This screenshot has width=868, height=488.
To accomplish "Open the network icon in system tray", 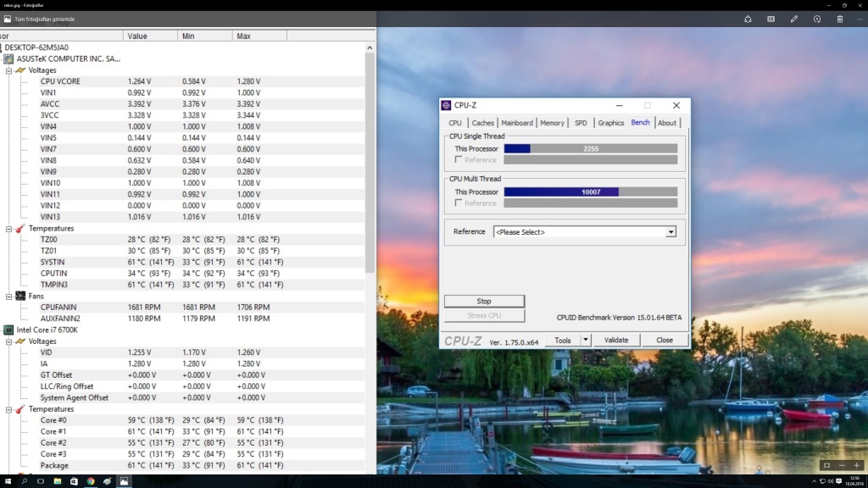I will (822, 481).
